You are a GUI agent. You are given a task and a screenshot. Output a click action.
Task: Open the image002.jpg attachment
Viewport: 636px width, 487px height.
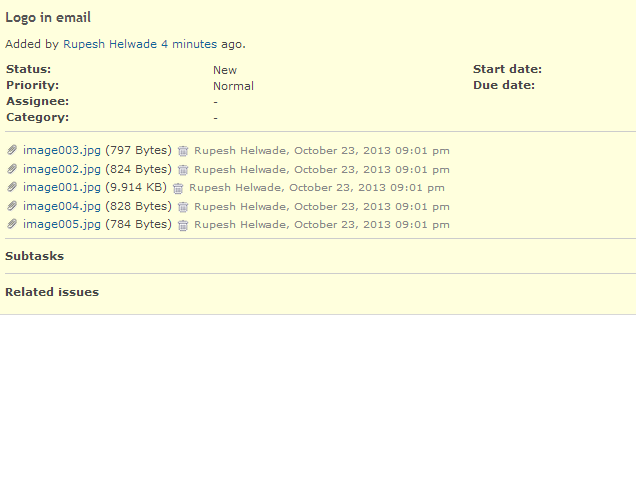(62, 169)
